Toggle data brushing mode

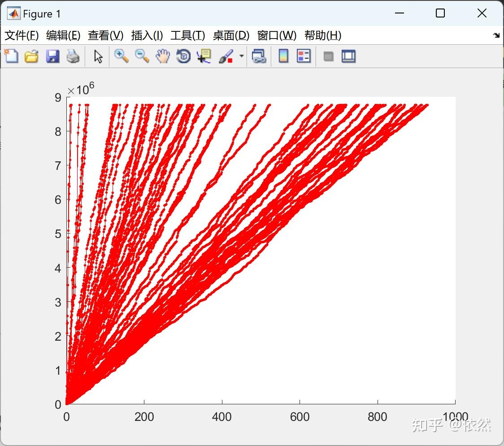(x=226, y=56)
